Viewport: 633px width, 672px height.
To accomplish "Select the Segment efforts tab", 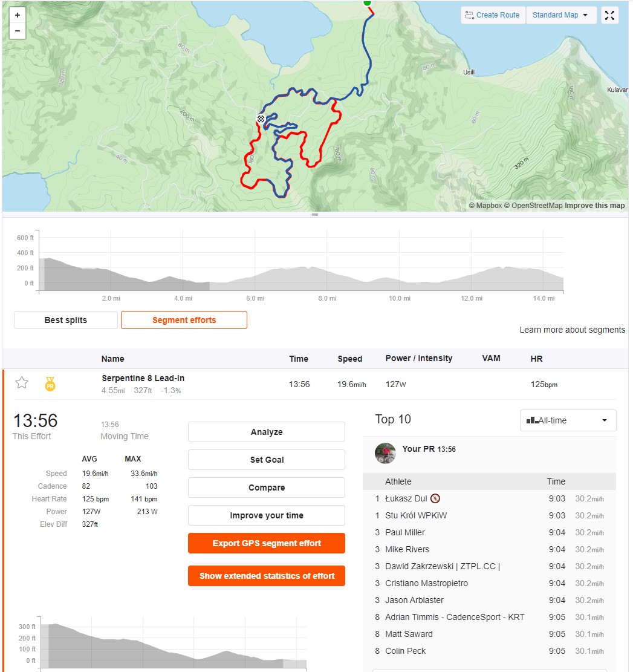I will [184, 320].
